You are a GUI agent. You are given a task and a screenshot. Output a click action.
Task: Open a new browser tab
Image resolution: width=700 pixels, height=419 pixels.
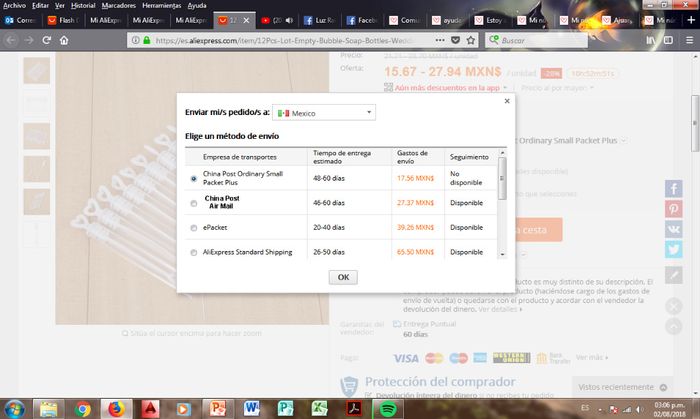691,20
